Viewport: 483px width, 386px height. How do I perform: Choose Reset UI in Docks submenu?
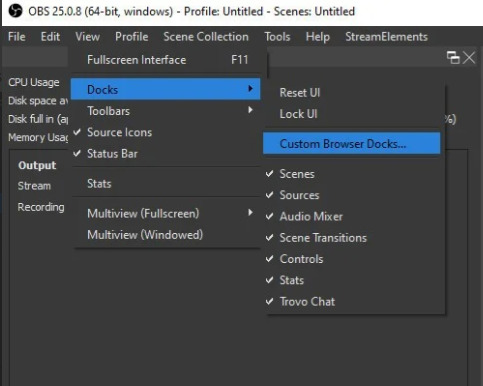pos(352,93)
